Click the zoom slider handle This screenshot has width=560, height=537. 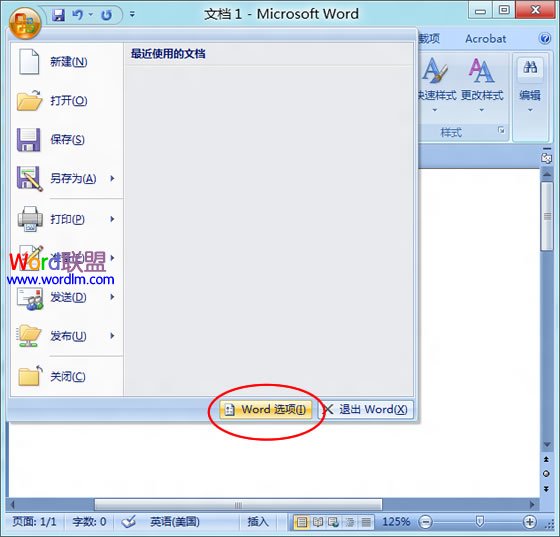[x=480, y=522]
